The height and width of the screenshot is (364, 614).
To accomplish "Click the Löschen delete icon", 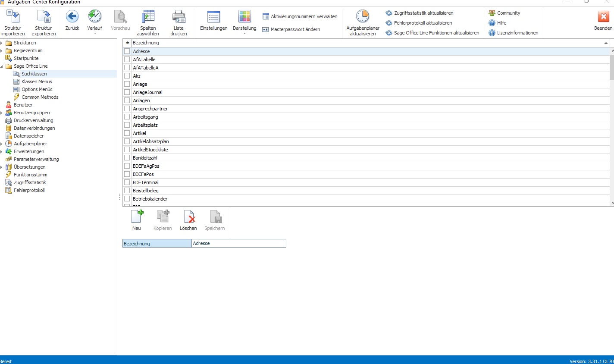I will pos(189,216).
